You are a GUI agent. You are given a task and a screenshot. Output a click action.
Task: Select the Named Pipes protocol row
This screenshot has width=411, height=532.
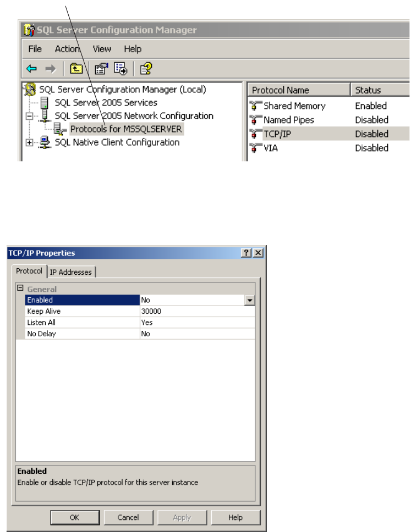coord(329,120)
